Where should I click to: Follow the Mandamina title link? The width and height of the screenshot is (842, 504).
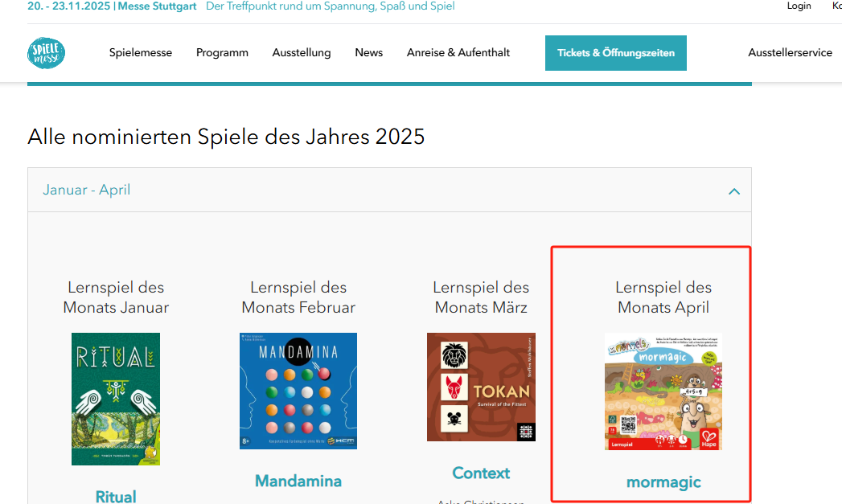coord(298,481)
